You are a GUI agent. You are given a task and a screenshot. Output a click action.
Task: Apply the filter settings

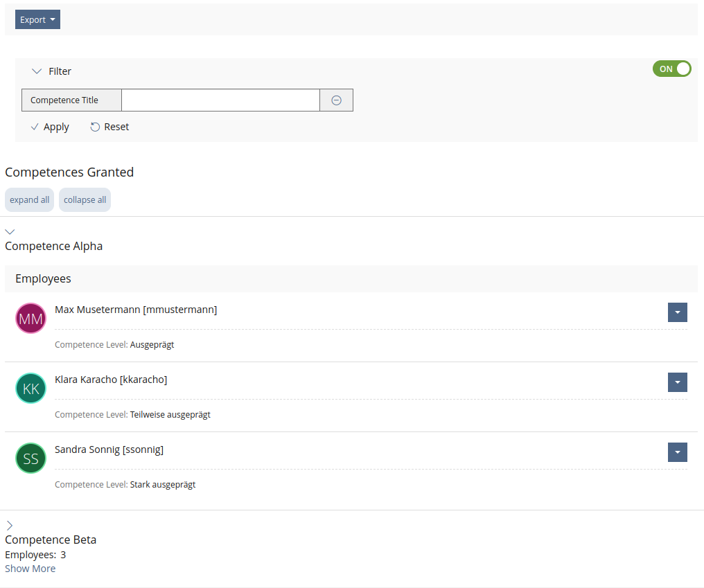coord(50,127)
